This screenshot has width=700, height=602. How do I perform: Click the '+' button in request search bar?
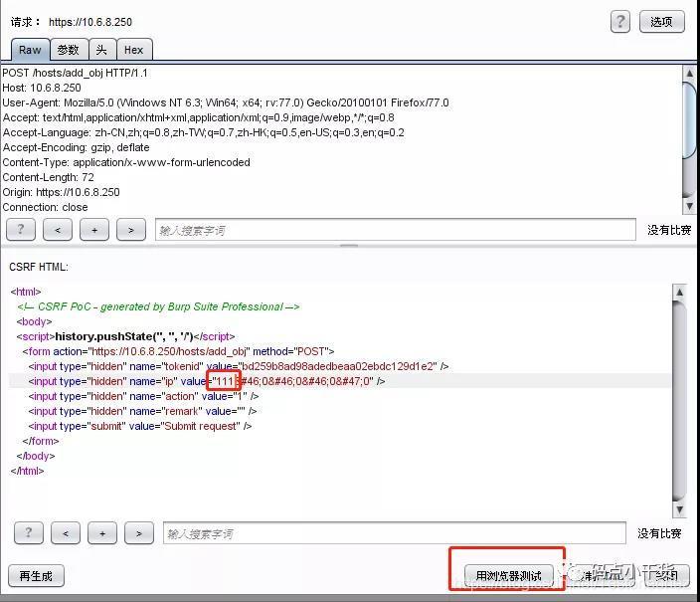[x=94, y=230]
